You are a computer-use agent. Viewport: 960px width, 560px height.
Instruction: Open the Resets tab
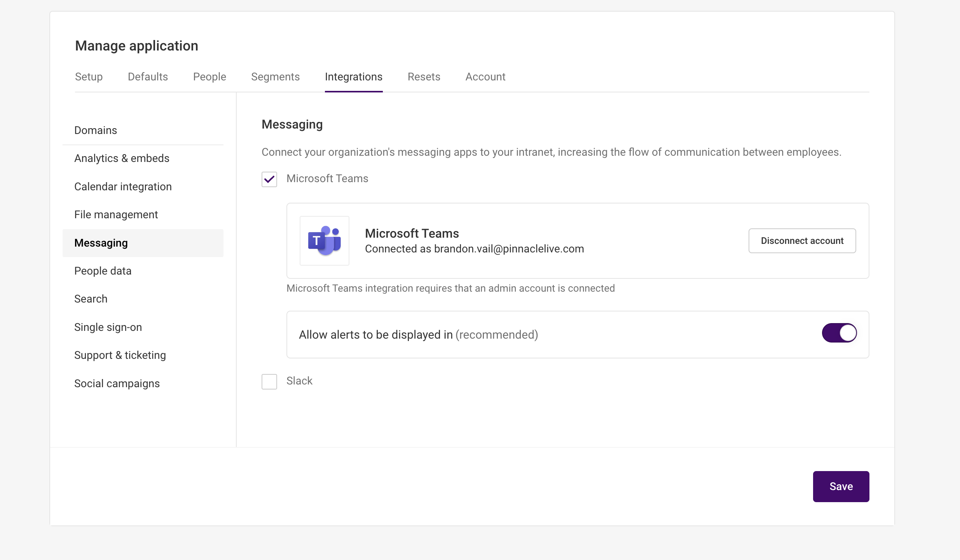point(424,77)
